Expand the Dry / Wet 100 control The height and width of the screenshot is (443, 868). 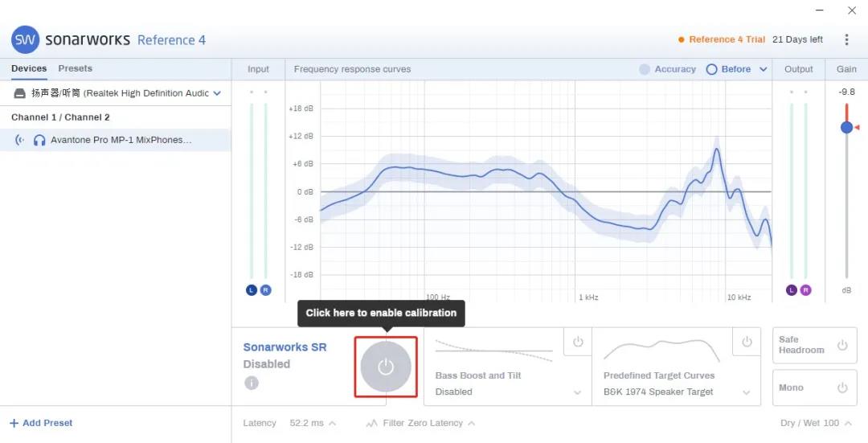point(848,423)
